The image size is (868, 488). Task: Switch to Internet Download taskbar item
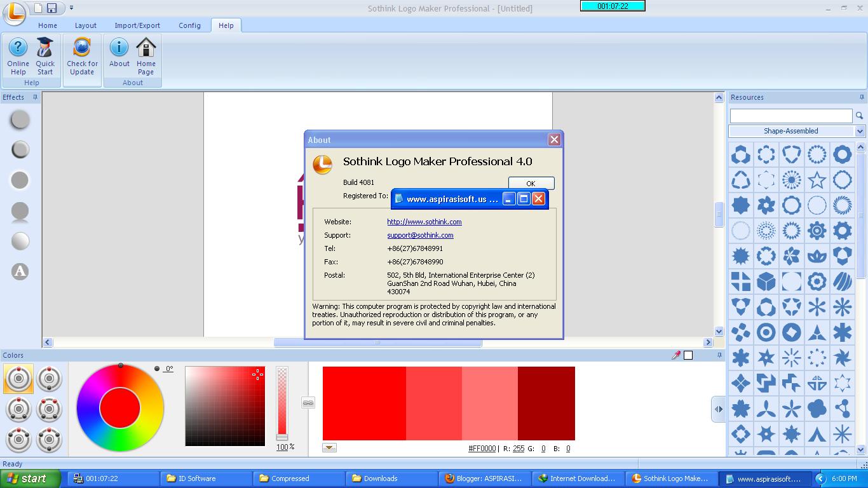pyautogui.click(x=578, y=478)
